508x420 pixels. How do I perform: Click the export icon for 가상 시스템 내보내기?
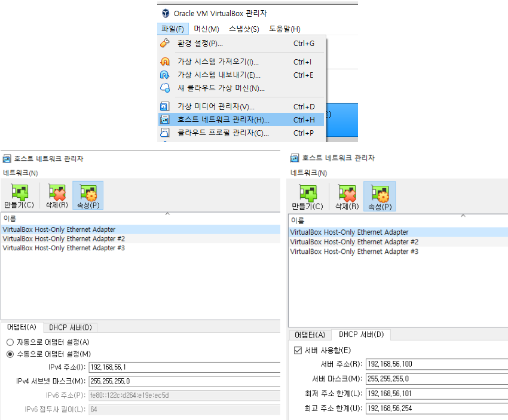coord(165,75)
